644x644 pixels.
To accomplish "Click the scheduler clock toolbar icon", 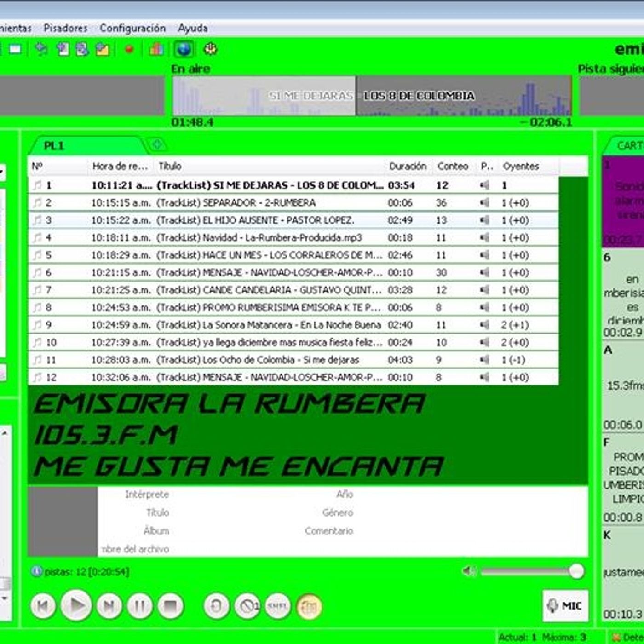I will pos(210,49).
